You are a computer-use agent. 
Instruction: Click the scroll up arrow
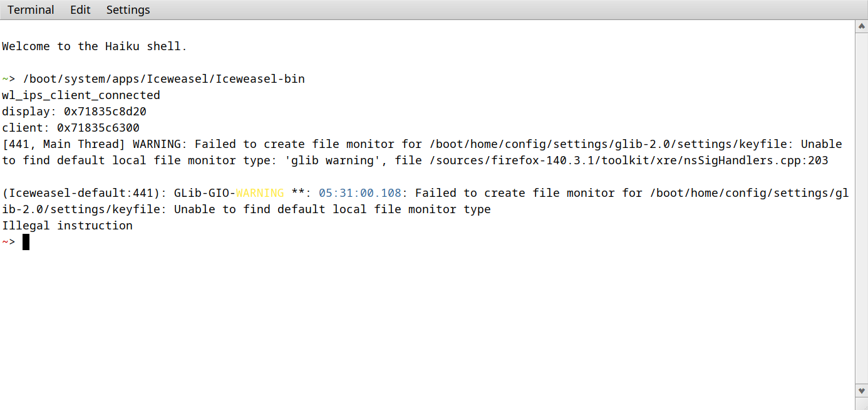(861, 26)
